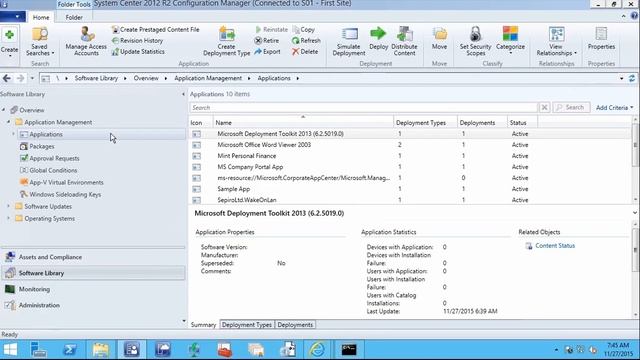This screenshot has height=360, width=640.
Task: Open the Monitoring workspace
Action: point(93,289)
